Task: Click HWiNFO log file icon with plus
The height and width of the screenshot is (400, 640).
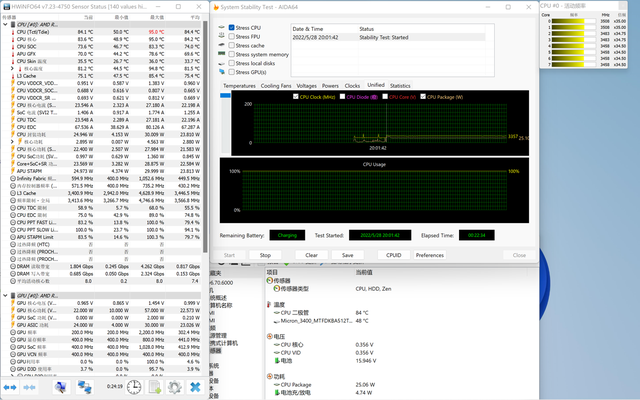Action: 155,386
